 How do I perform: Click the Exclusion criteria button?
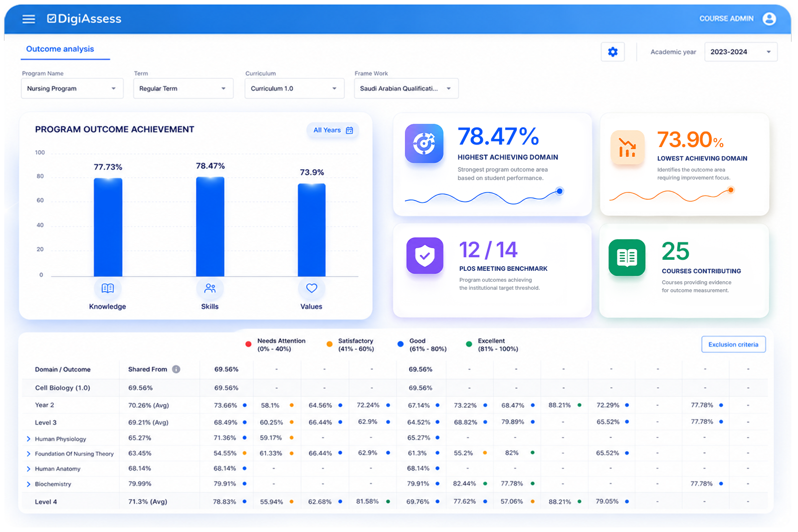tap(734, 345)
